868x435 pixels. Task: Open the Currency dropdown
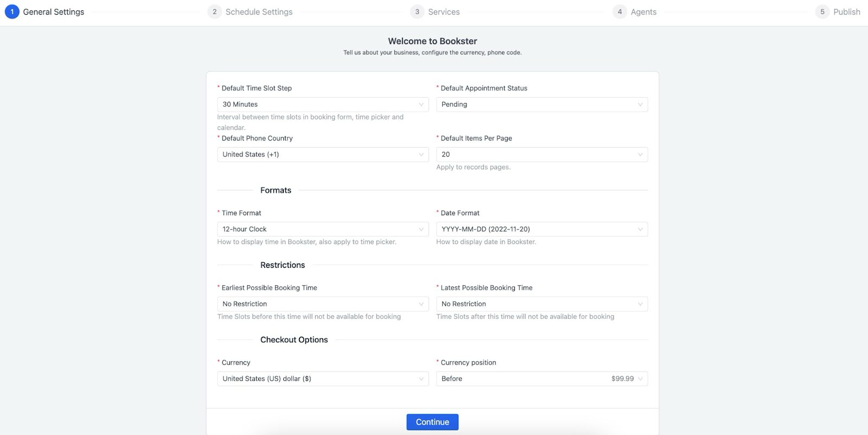point(323,379)
